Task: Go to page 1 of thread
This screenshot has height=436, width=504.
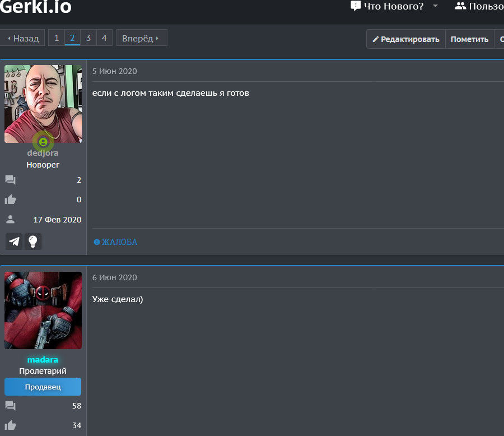Action: click(x=56, y=38)
